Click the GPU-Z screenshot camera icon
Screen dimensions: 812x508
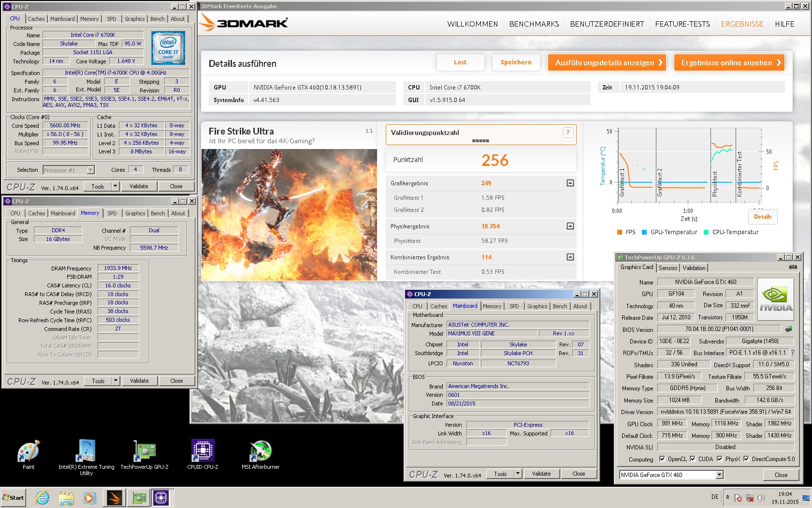click(793, 267)
